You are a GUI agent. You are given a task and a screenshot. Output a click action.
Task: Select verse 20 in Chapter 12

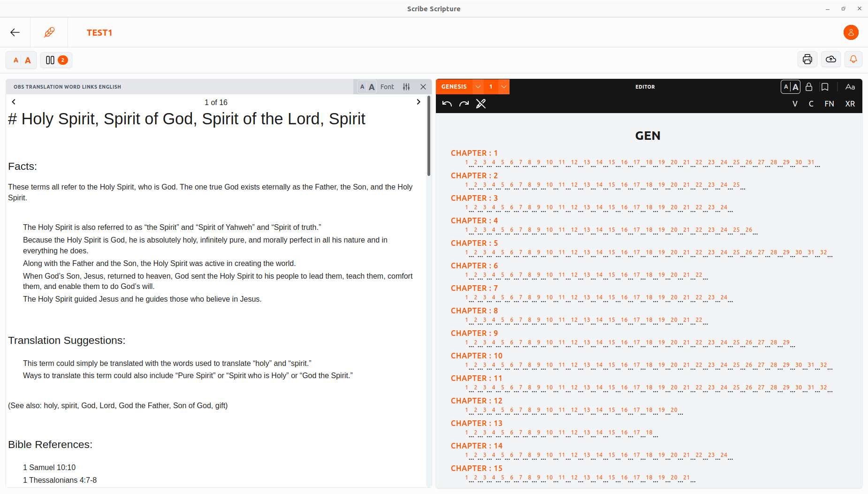pyautogui.click(x=674, y=410)
